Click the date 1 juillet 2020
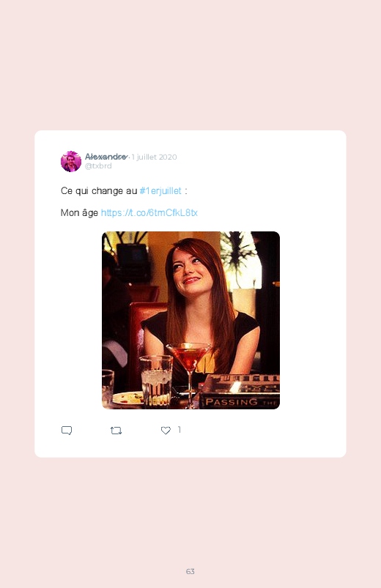 tap(155, 157)
